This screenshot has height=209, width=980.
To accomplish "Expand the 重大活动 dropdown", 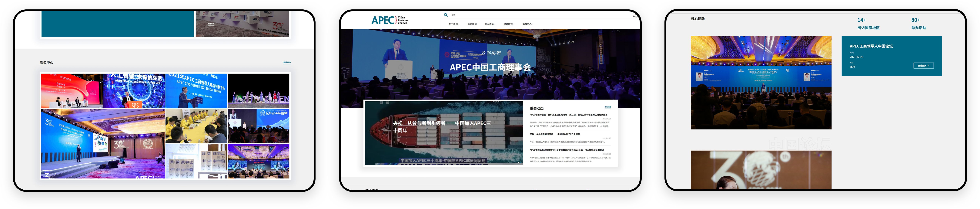I will coord(489,24).
